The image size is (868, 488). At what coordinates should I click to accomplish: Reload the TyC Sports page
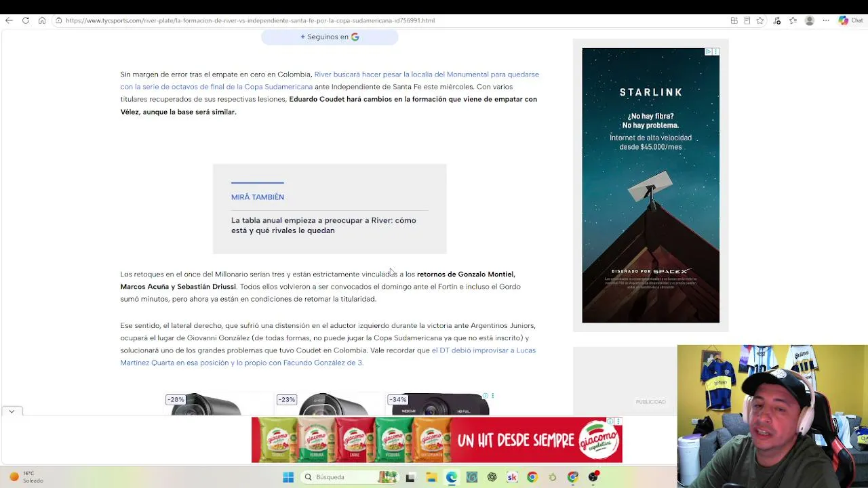pyautogui.click(x=26, y=20)
